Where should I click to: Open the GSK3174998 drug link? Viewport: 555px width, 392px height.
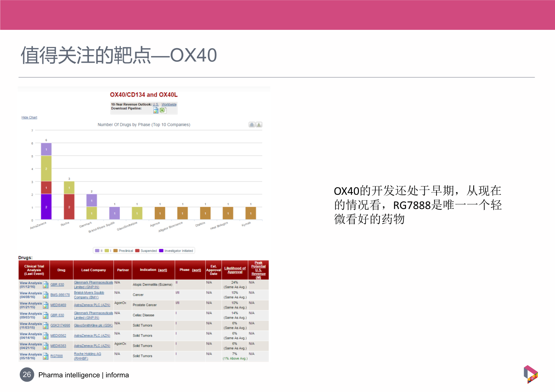(60, 326)
